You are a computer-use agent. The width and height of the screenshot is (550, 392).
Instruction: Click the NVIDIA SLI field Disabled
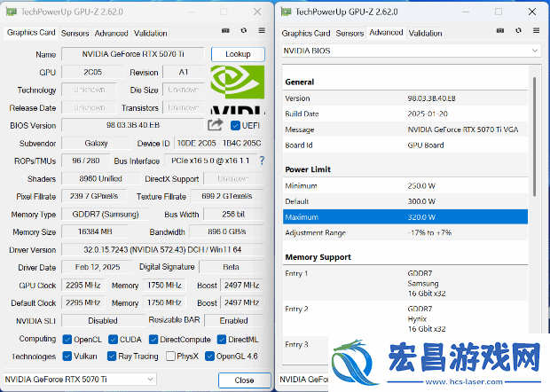point(103,320)
